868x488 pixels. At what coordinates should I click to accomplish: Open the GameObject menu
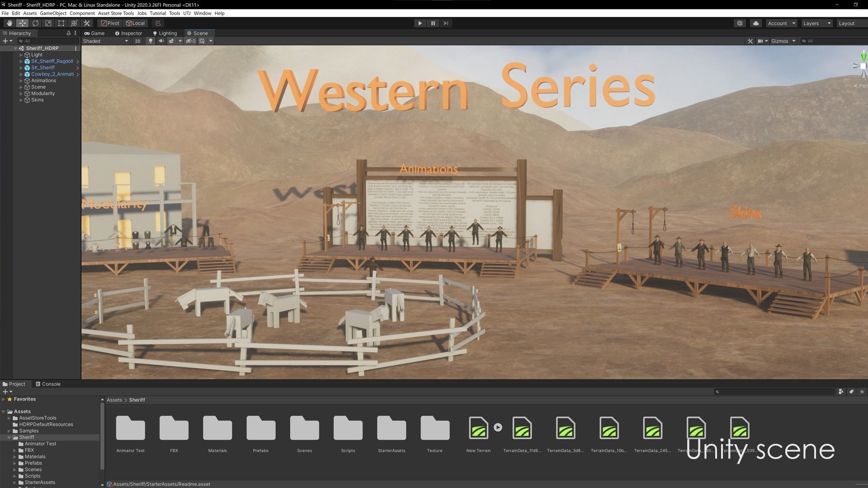pyautogui.click(x=53, y=13)
